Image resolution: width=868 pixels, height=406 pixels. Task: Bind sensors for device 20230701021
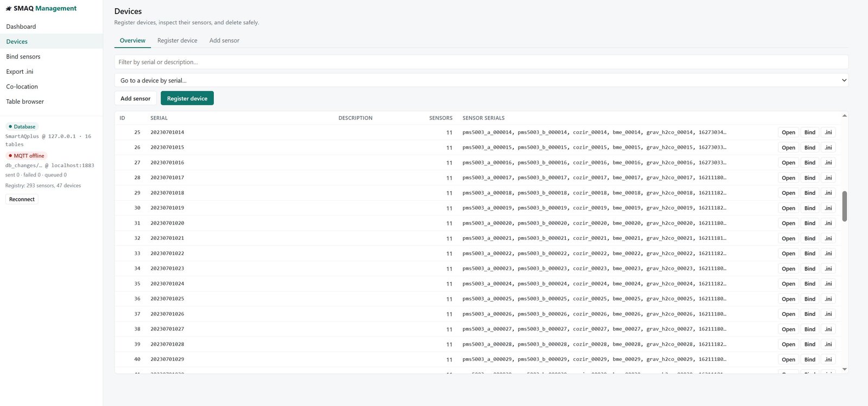[x=810, y=238]
